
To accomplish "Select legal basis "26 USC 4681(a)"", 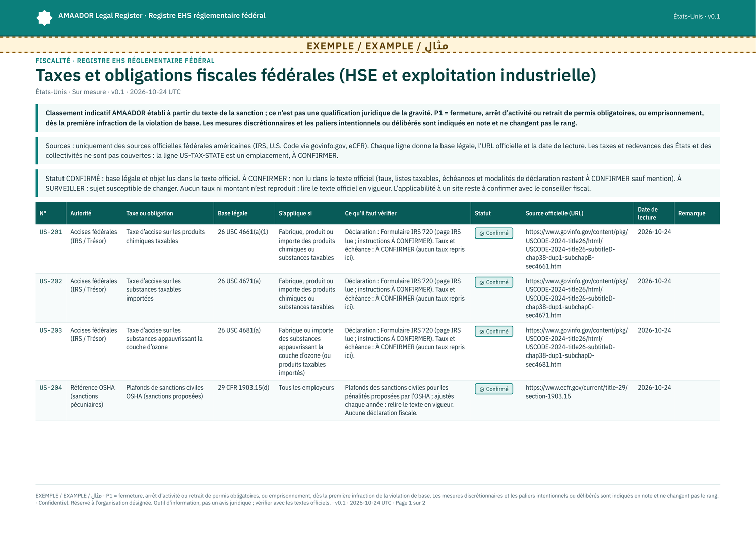I will 239,330.
